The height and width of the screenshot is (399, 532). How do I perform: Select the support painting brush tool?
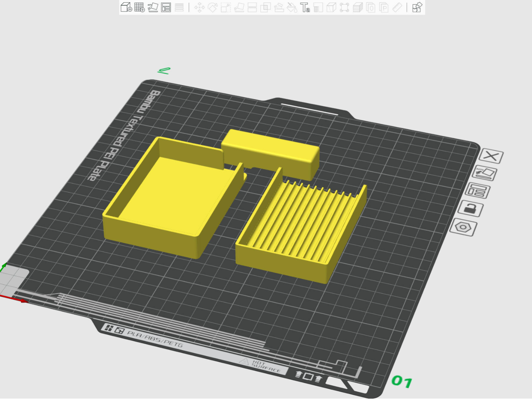click(x=279, y=7)
